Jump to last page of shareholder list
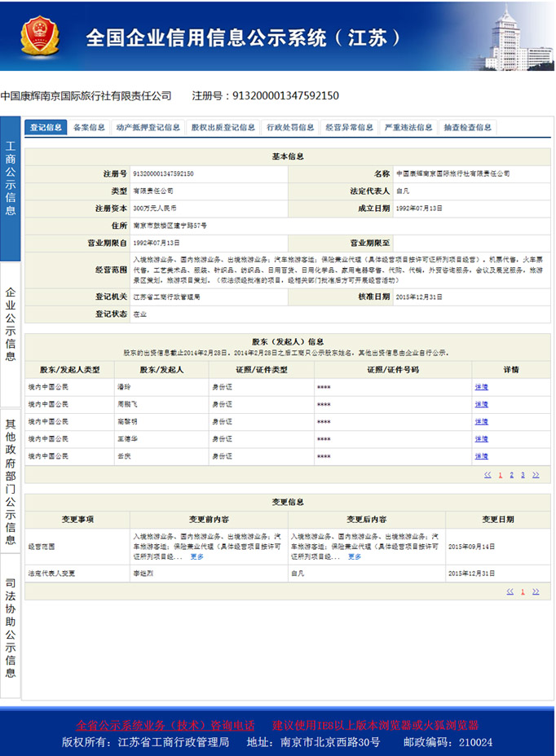The image size is (556, 756). click(536, 476)
